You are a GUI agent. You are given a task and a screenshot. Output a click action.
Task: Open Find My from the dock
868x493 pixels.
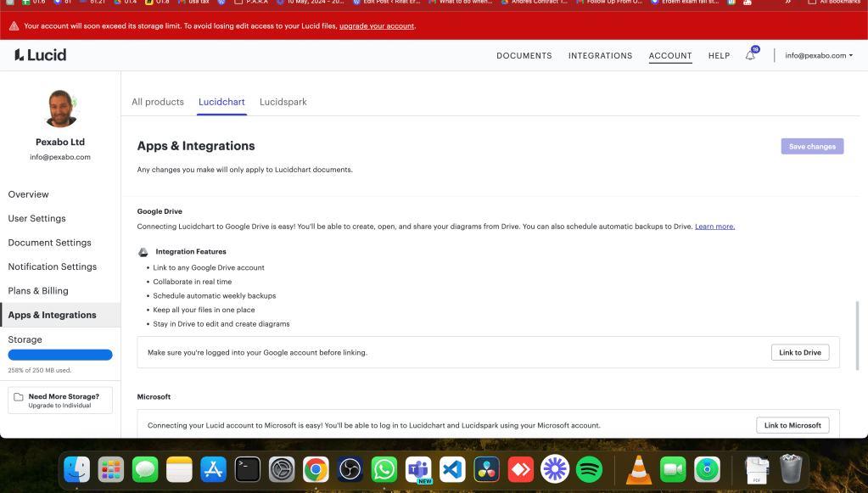[x=707, y=470]
